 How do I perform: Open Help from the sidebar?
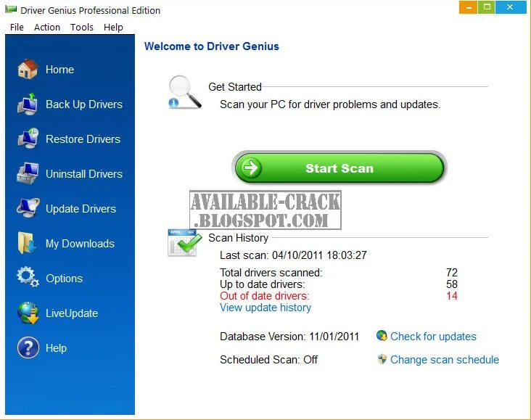(x=56, y=348)
